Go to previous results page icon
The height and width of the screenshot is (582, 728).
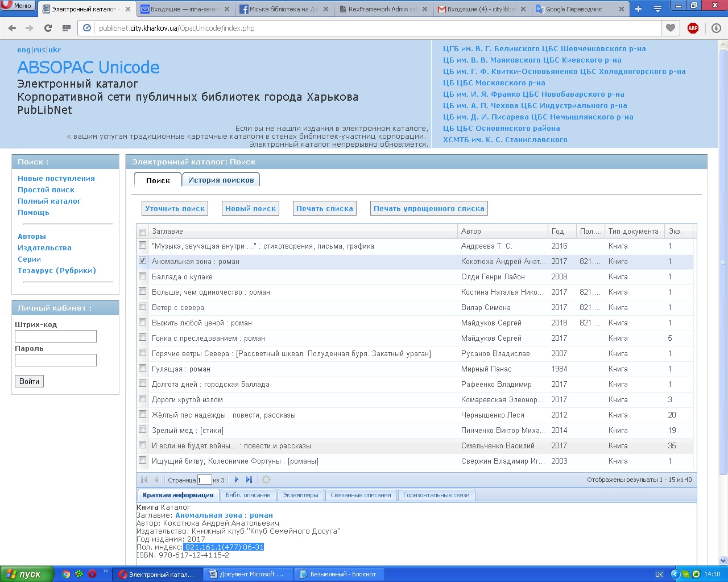(156, 480)
